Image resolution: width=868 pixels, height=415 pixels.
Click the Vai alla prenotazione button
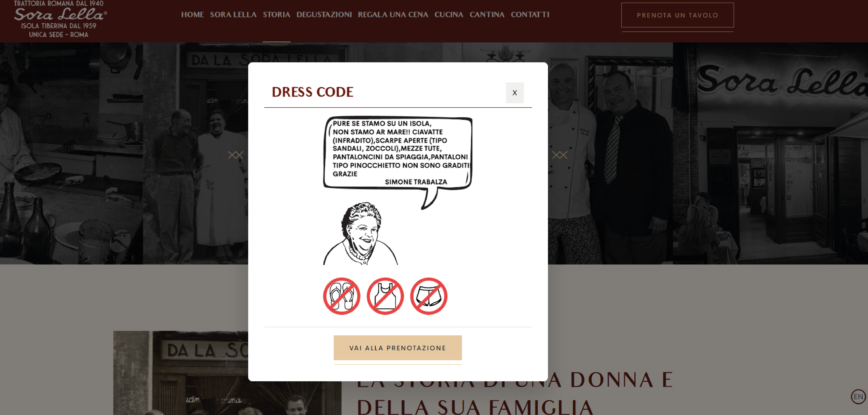coord(398,348)
